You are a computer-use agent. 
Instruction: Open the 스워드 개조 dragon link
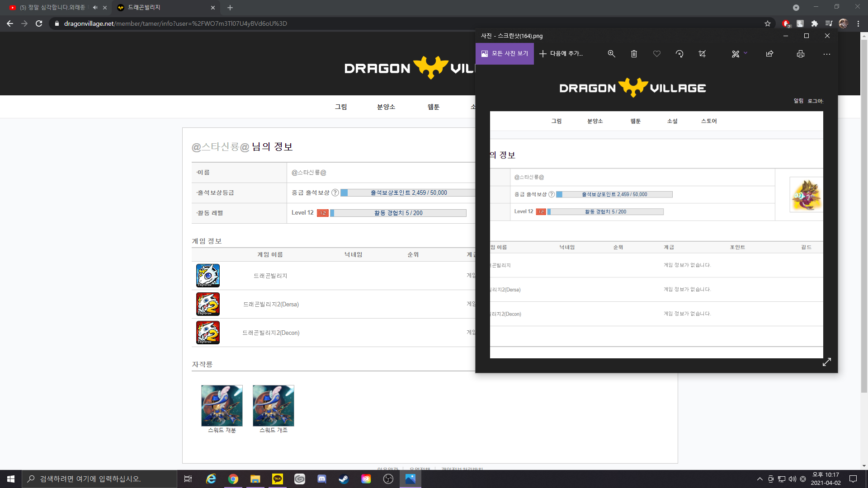tap(274, 430)
